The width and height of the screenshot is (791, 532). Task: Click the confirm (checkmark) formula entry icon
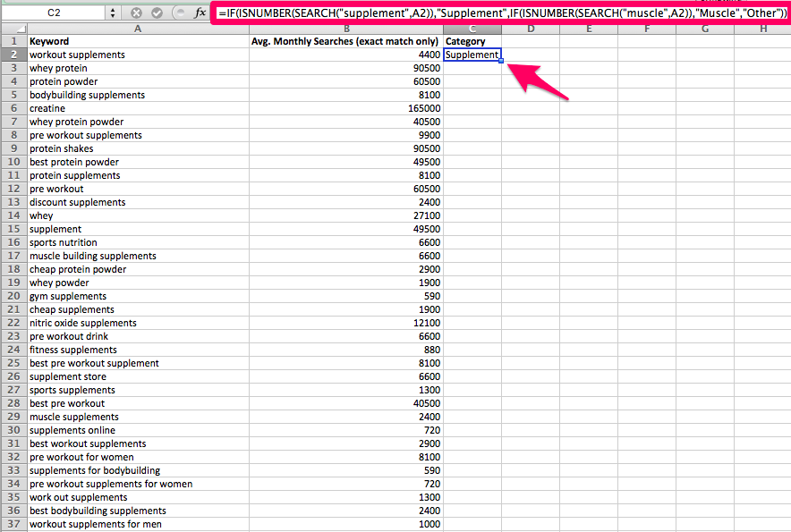[157, 13]
